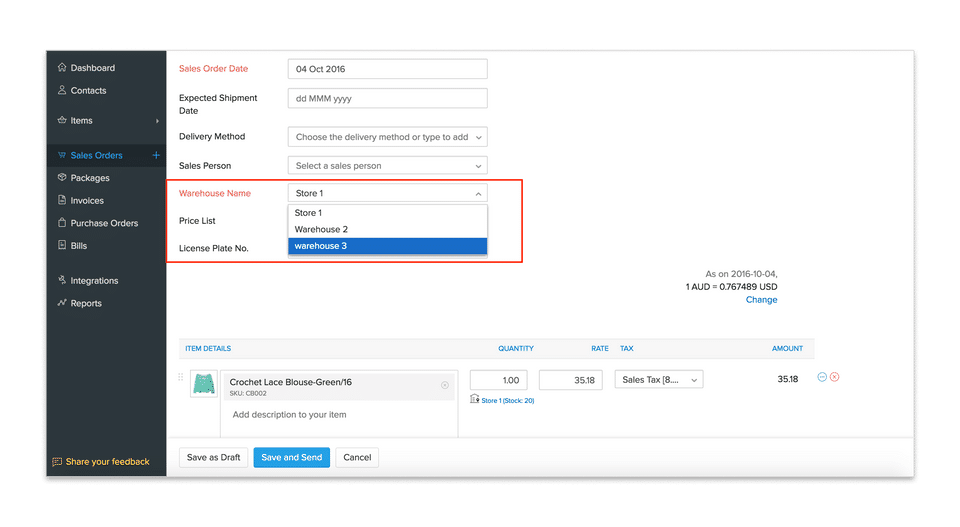Click the Integrations plug icon
Image resolution: width=960 pixels, height=527 pixels.
(62, 280)
